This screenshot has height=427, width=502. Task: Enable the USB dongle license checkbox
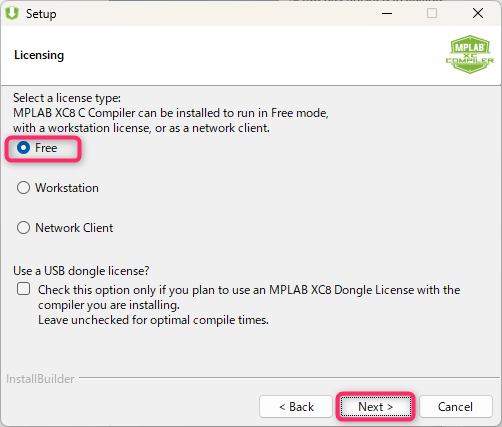point(23,289)
